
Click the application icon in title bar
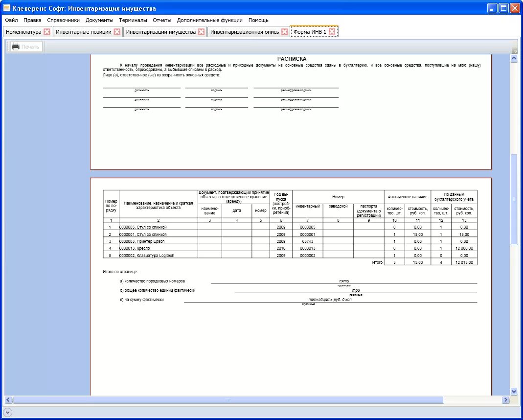(7, 8)
